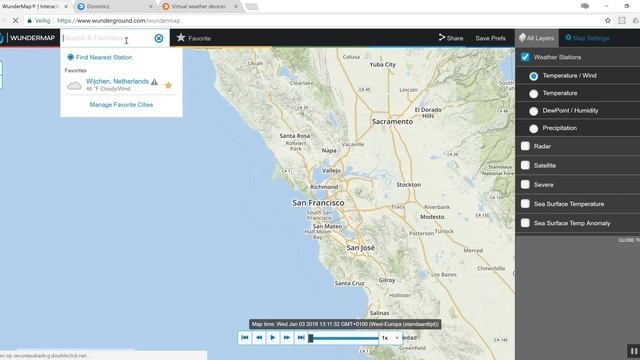Click Sacramento label on the map
This screenshot has width=640, height=360.
tap(392, 121)
